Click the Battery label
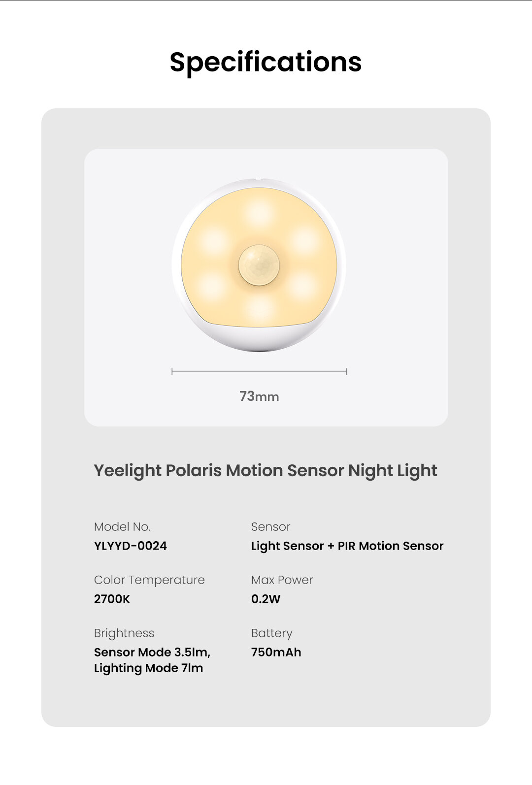Image resolution: width=532 pixels, height=785 pixels. click(271, 633)
